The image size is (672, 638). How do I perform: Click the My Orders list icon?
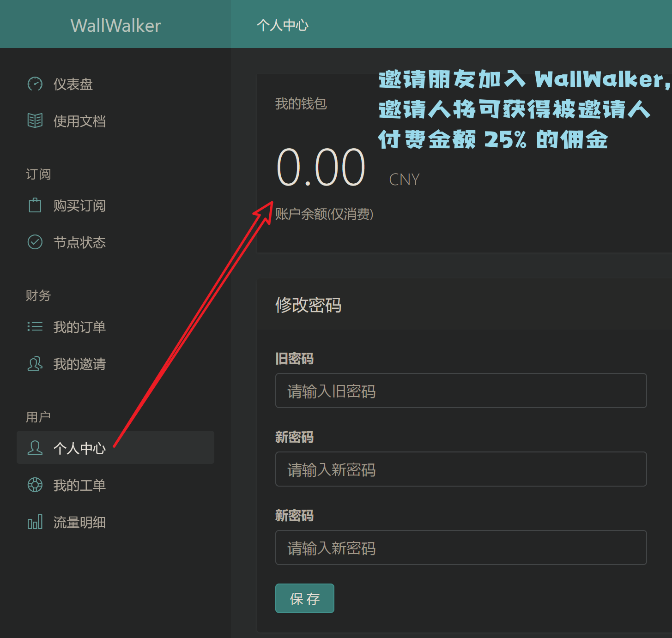(35, 327)
